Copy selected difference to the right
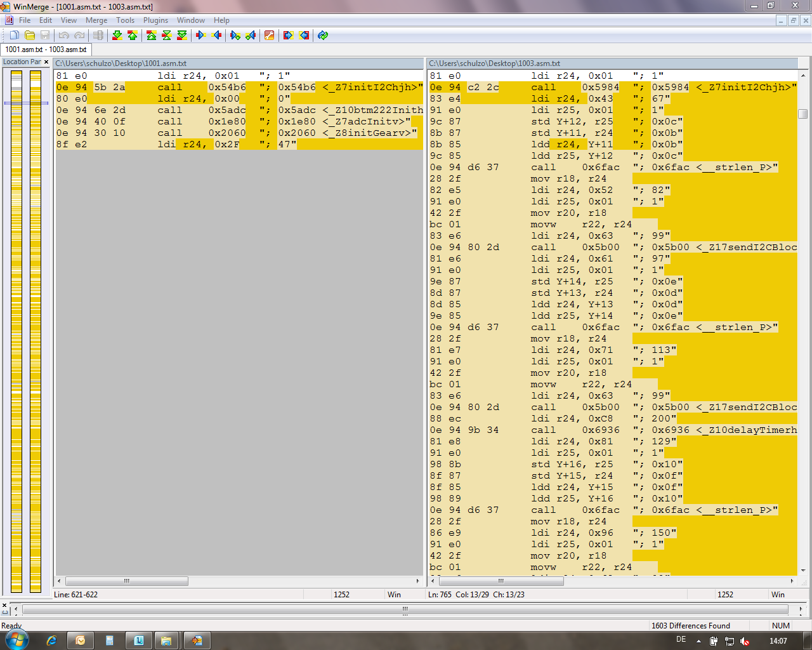The image size is (812, 650). [201, 36]
